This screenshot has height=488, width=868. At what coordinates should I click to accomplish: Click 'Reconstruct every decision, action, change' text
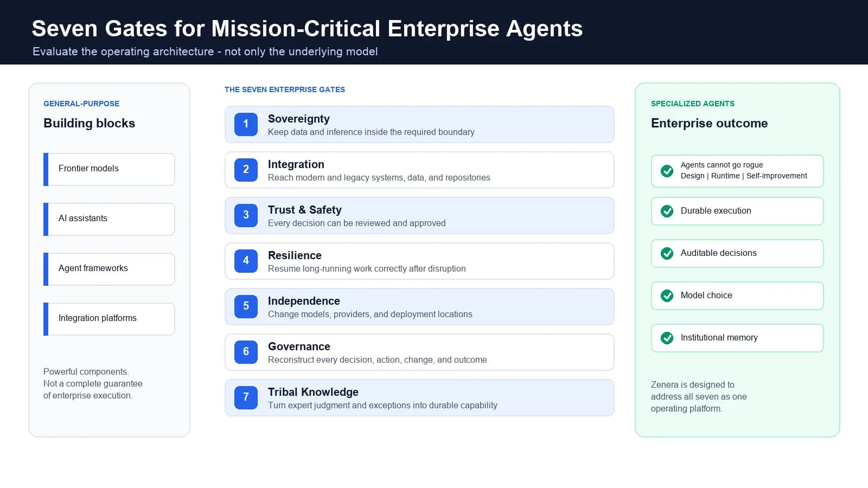pos(378,359)
